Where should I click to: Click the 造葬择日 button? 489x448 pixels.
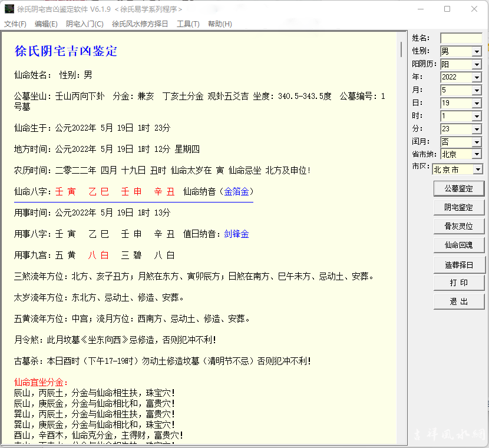459,265
